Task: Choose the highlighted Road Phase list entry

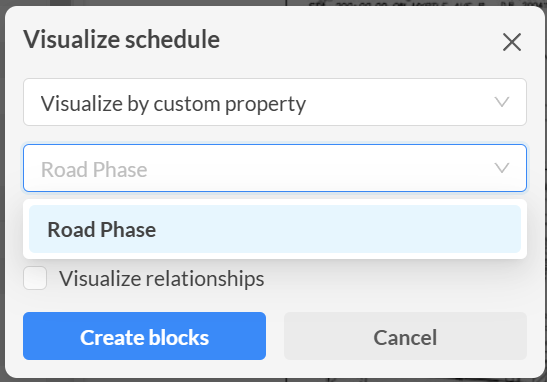Action: tap(275, 229)
